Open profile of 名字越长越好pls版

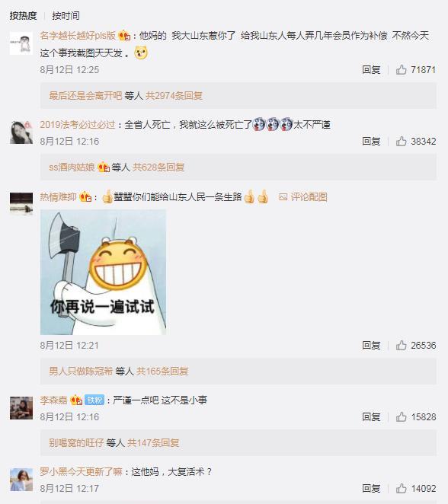[x=78, y=35]
